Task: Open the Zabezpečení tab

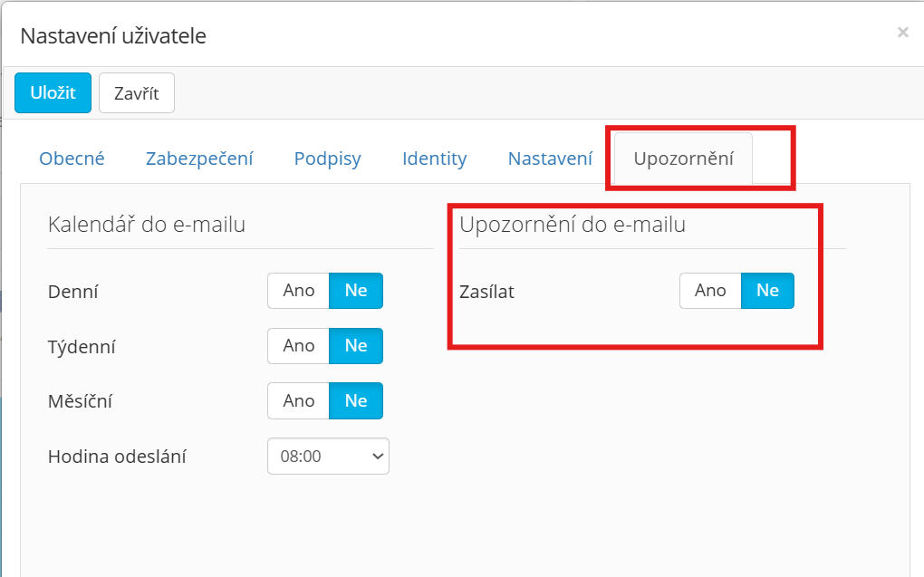Action: click(199, 159)
